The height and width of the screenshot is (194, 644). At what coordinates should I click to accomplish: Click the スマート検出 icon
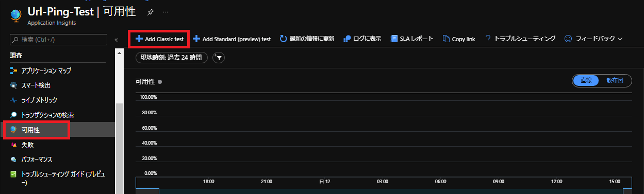13,85
